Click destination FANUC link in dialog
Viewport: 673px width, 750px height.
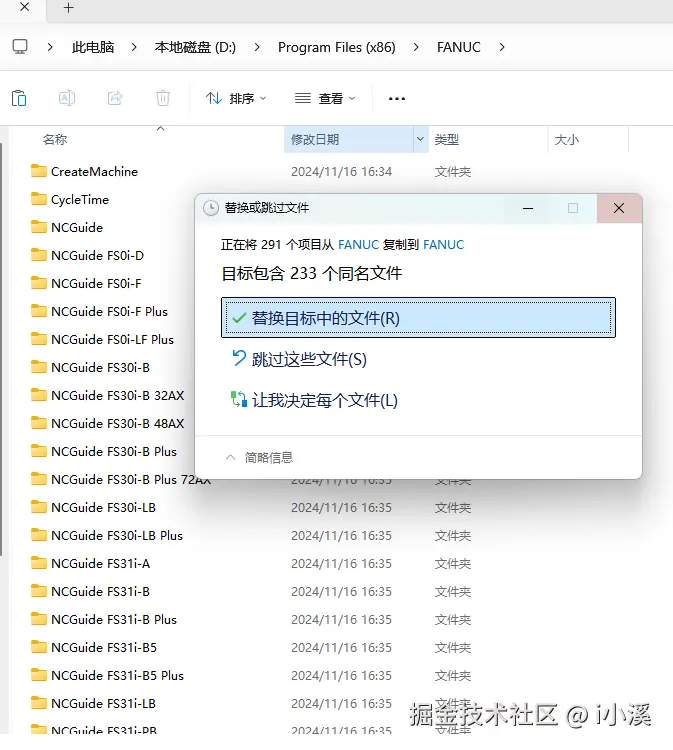click(443, 244)
